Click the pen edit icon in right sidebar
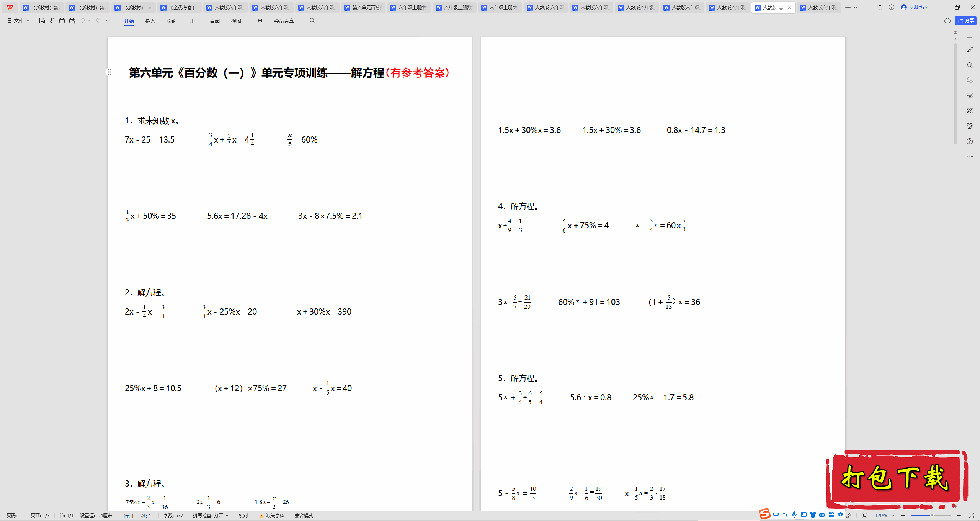The width and height of the screenshot is (980, 521). coord(970,50)
